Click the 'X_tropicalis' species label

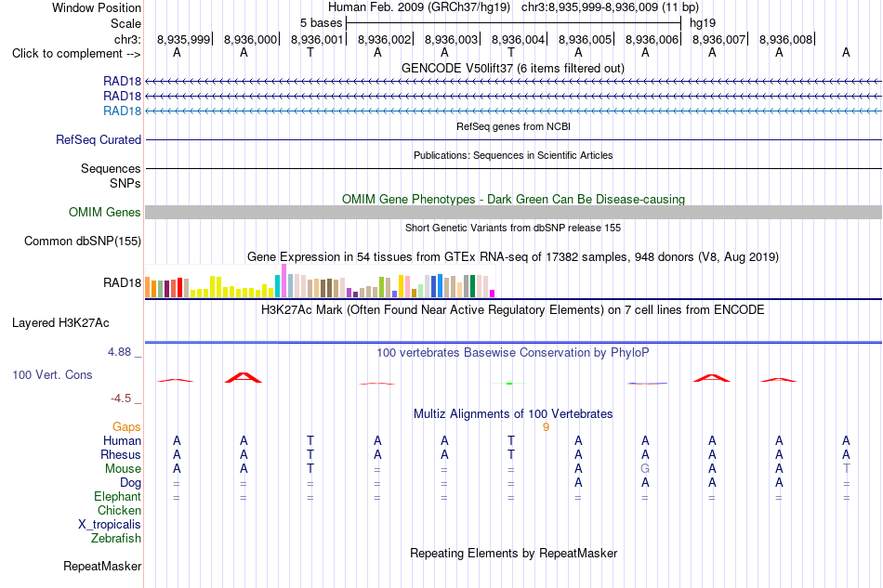tap(110, 525)
